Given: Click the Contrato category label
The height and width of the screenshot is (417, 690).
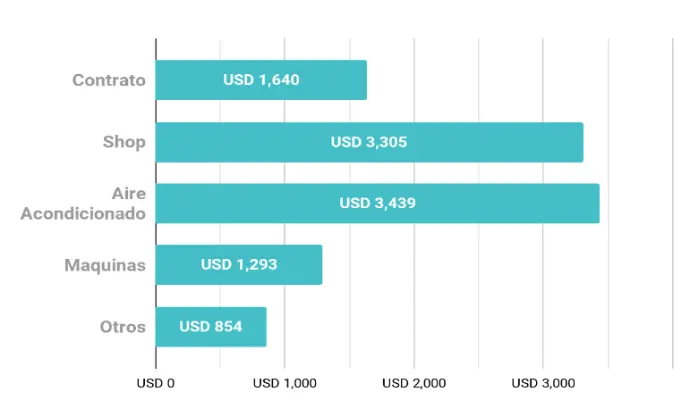Looking at the screenshot, I should point(109,80).
